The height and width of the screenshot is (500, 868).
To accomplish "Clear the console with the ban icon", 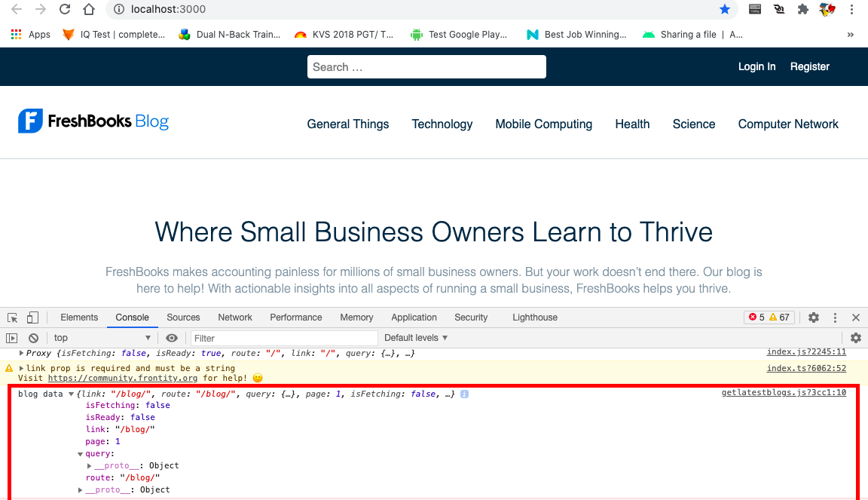I will pyautogui.click(x=33, y=338).
